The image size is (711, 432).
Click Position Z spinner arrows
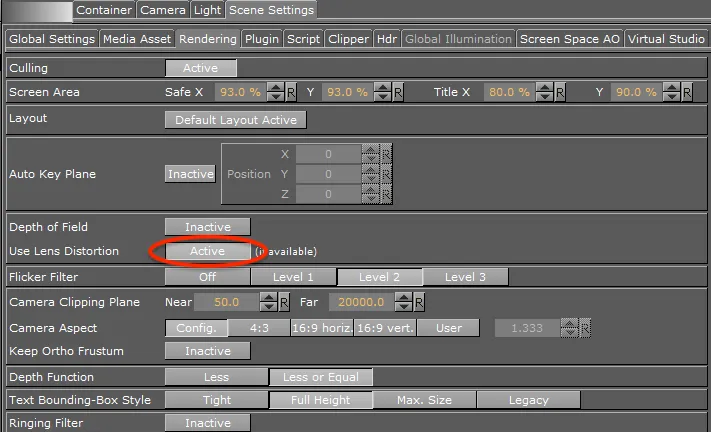coord(370,194)
